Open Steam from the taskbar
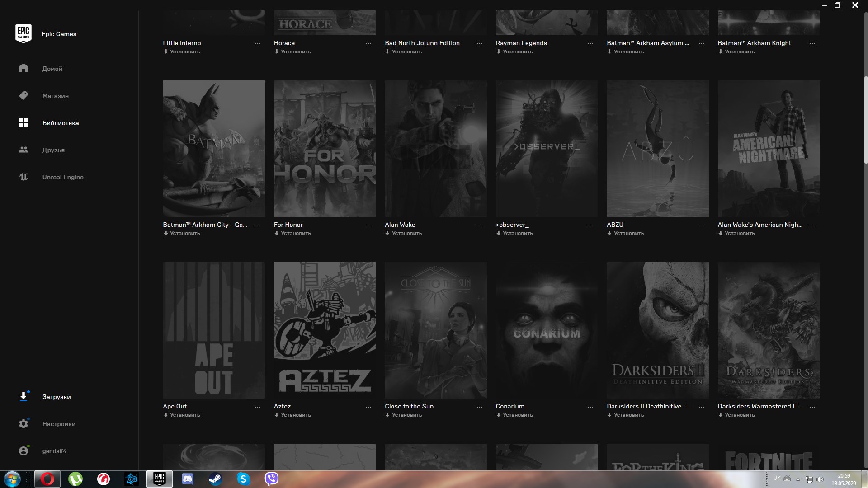The image size is (868, 488). (x=215, y=479)
